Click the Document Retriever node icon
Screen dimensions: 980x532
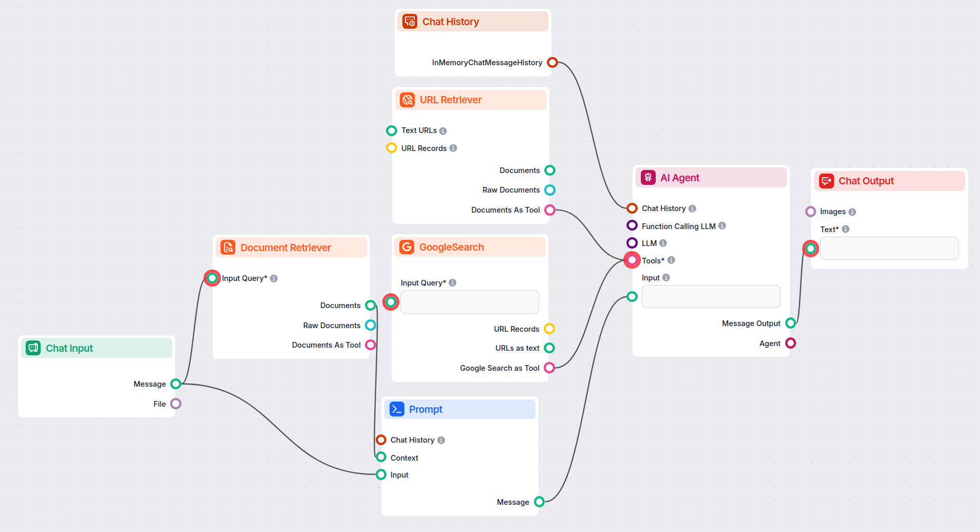click(x=228, y=248)
